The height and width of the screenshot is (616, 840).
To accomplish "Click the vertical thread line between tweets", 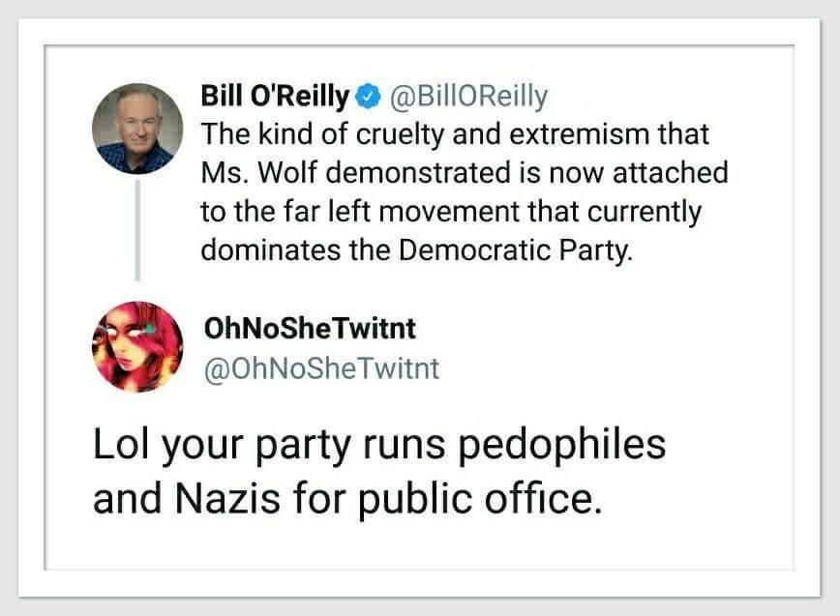I will pos(137,230).
